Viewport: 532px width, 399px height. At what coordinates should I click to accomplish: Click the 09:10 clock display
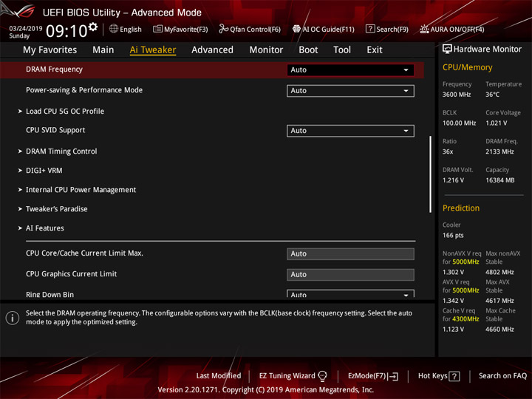(x=66, y=31)
